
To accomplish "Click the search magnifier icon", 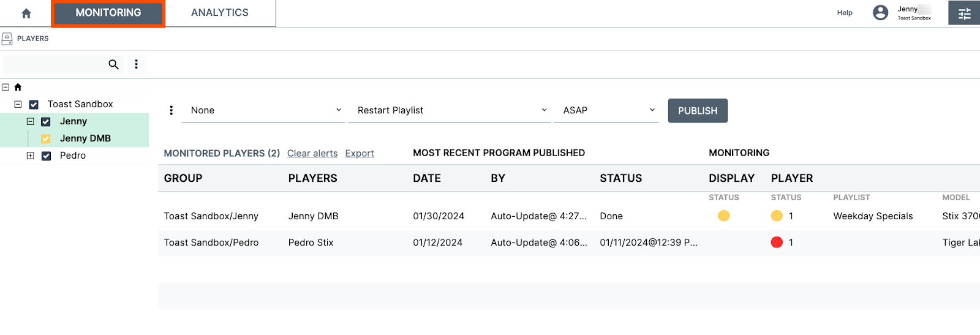I will click(113, 64).
